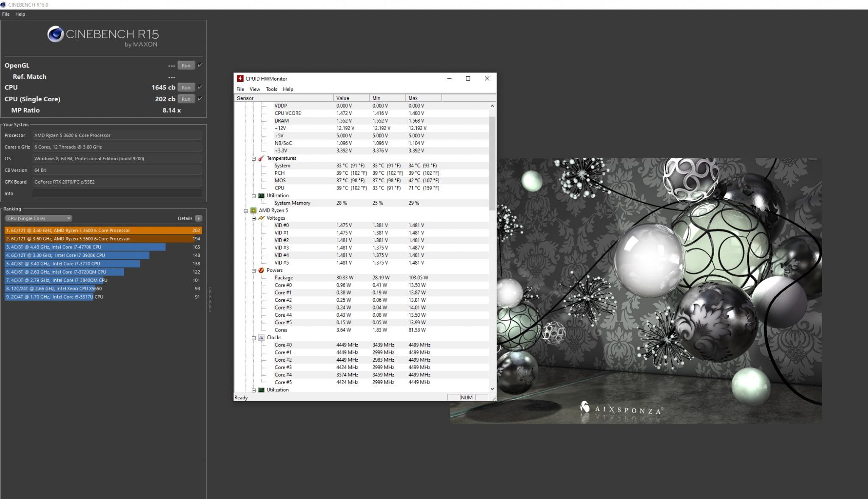The height and width of the screenshot is (499, 868).
Task: Click the AMD Ryzen 5 chip icon
Action: pyautogui.click(x=253, y=210)
